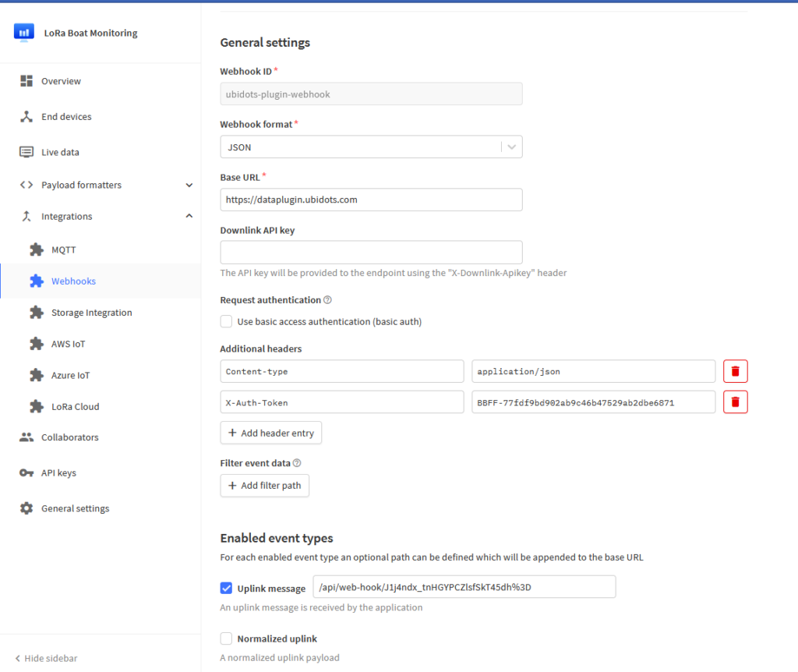Click the Request authentication help icon
The width and height of the screenshot is (798, 672).
(327, 300)
